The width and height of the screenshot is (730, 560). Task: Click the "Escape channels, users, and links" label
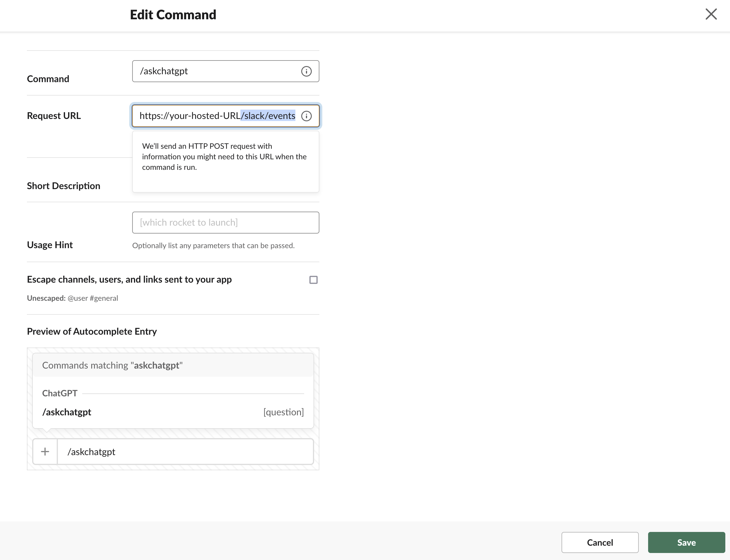[x=129, y=279]
